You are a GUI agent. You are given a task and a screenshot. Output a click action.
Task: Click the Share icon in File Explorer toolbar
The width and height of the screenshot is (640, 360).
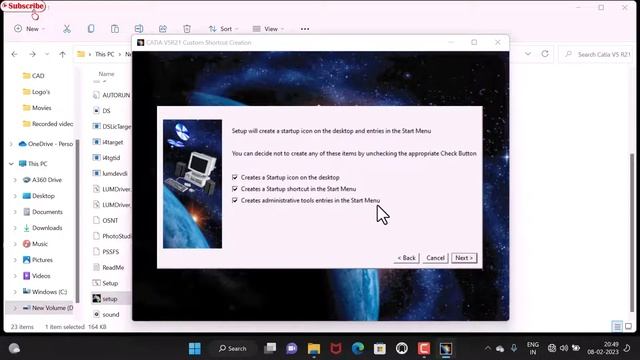pyautogui.click(x=163, y=29)
